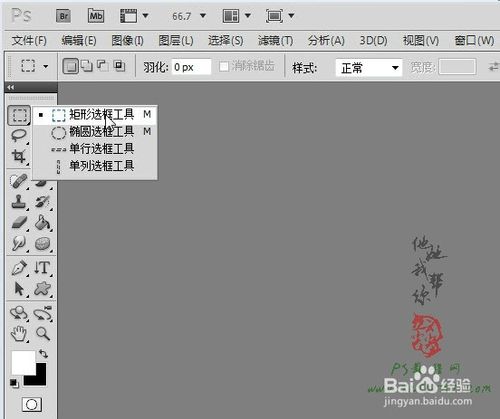500x419 pixels.
Task: Select the Lasso tool
Action: (x=19, y=135)
